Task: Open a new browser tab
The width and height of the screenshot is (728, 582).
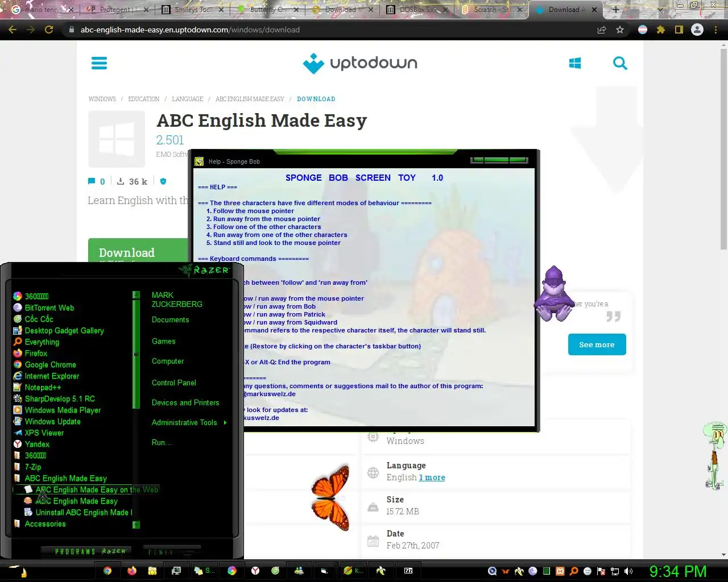Action: (x=615, y=10)
